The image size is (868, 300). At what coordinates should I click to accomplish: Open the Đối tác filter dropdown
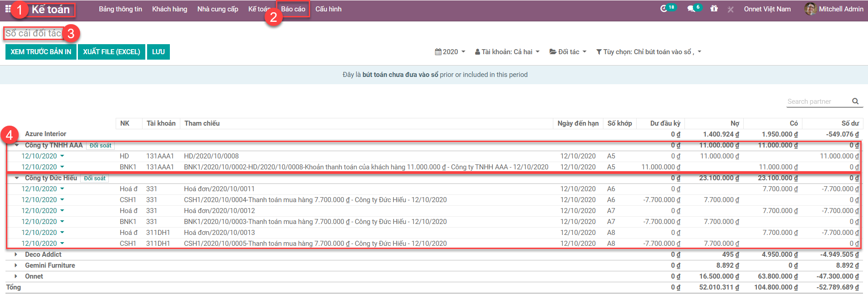click(x=568, y=52)
